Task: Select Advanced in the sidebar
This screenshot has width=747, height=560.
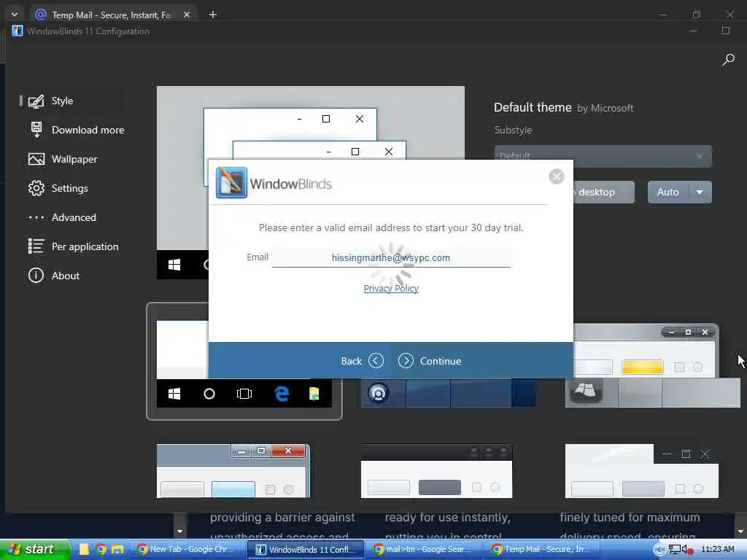Action: click(x=74, y=217)
